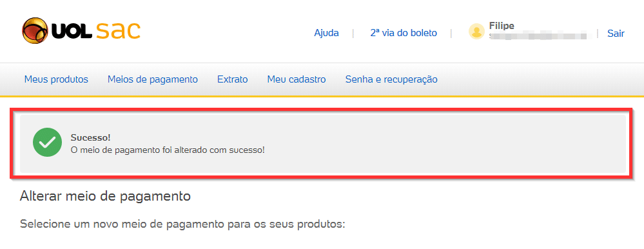Click the bold "Sucesso!" title
Screen dimensions: 644x249
pos(90,137)
